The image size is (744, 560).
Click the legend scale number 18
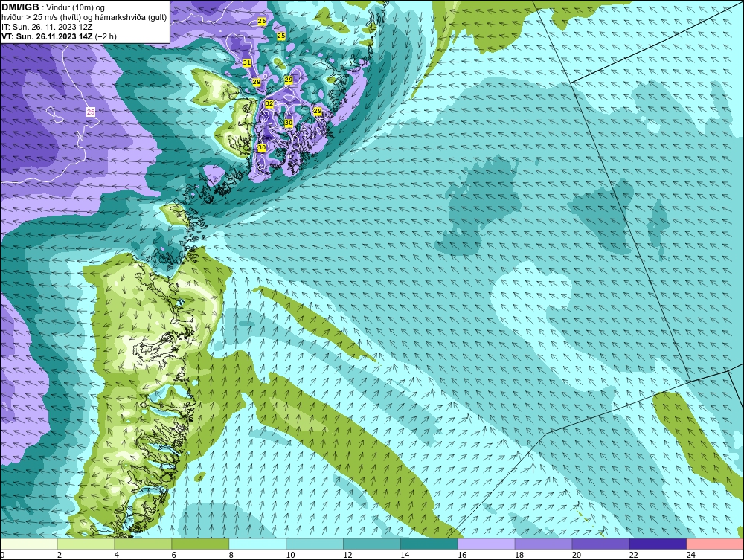point(519,555)
